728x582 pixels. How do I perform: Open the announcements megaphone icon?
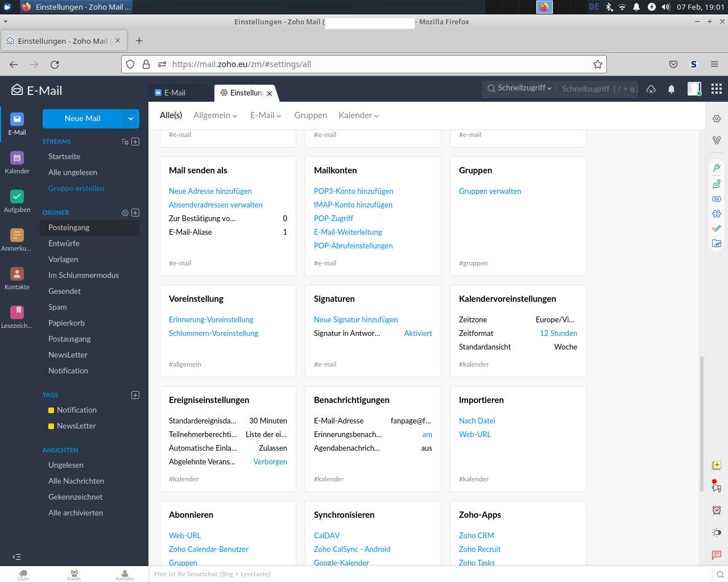(x=717, y=487)
